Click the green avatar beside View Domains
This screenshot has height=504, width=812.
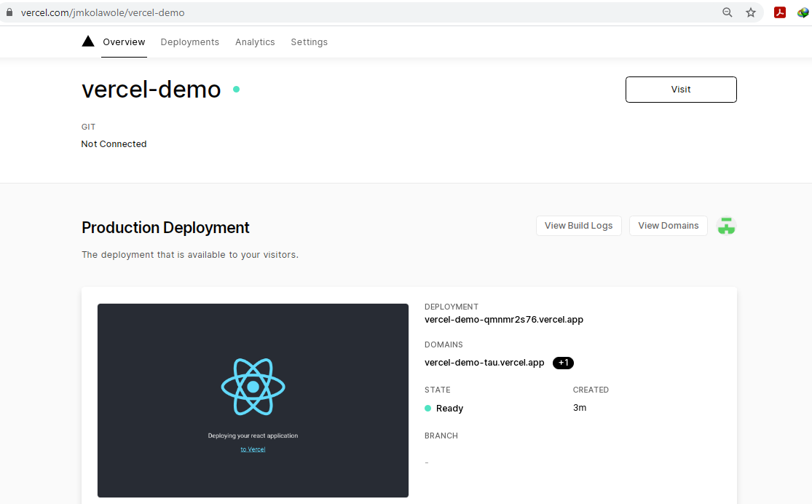(726, 226)
